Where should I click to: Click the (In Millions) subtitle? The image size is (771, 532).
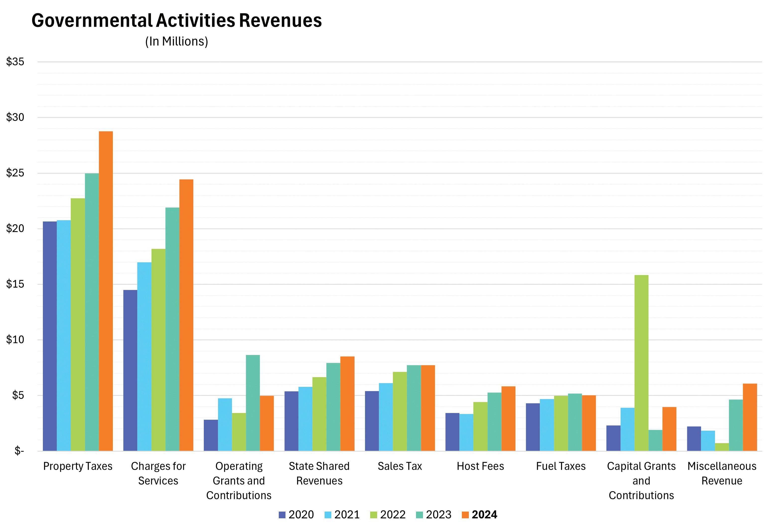(x=177, y=41)
